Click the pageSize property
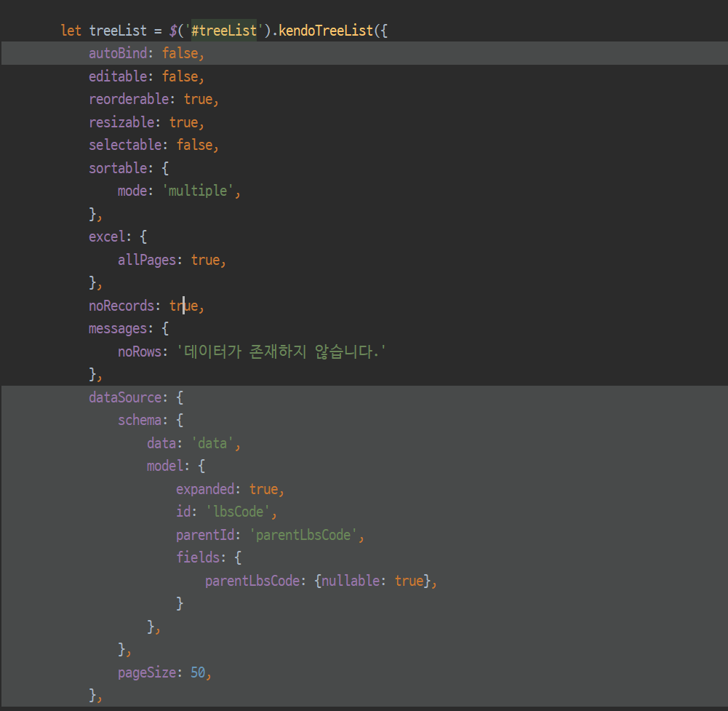The width and height of the screenshot is (728, 711). tap(147, 673)
